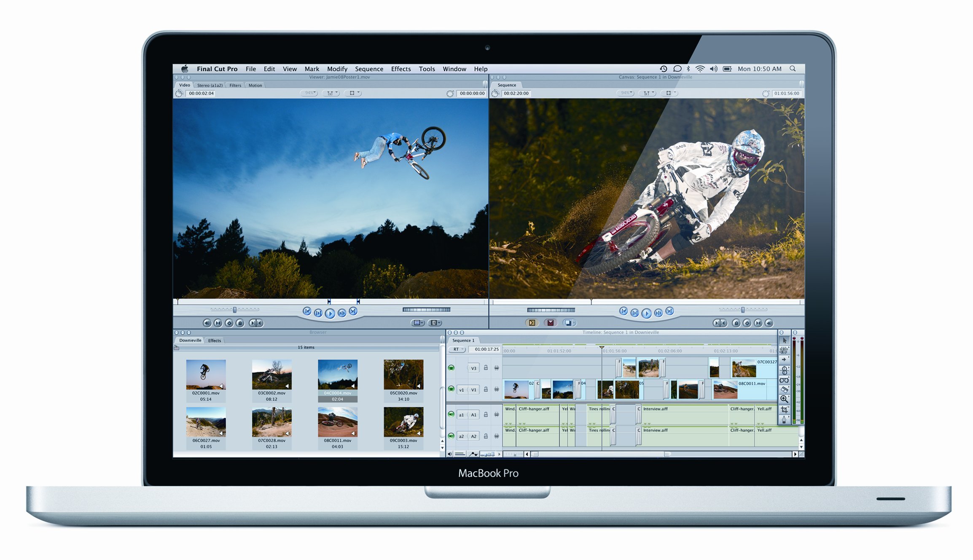Play the clip in the Viewer
The image size is (973, 560).
pos(330,313)
